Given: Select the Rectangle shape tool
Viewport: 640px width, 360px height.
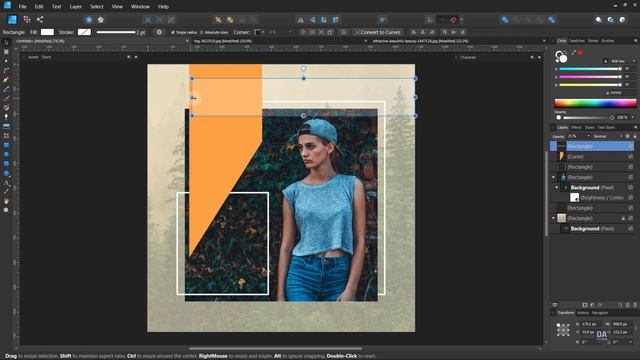Looking at the screenshot, I should click(x=6, y=145).
